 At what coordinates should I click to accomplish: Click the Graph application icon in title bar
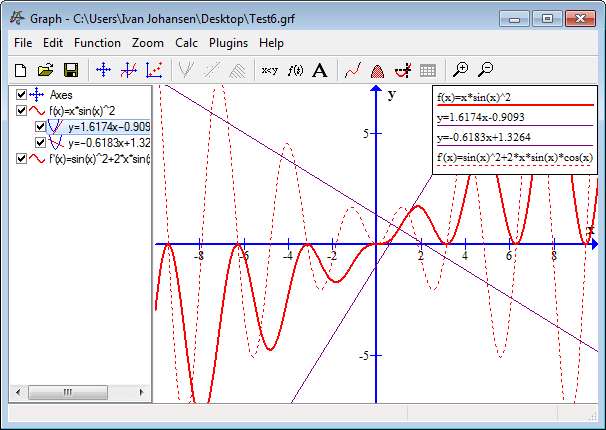pyautogui.click(x=17, y=17)
